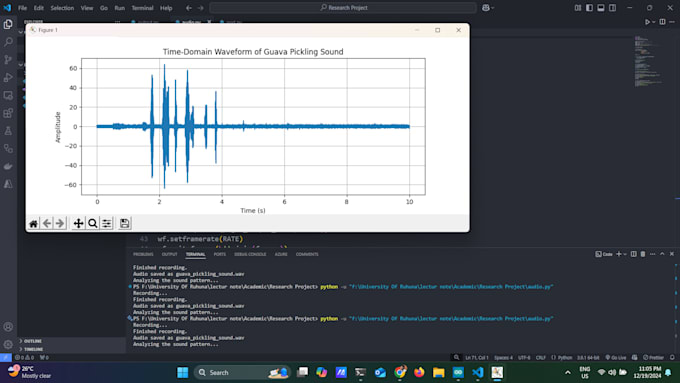This screenshot has height=383, width=680.
Task: Switch to the DEBUG CONSOLE panel tab
Action: (250, 254)
